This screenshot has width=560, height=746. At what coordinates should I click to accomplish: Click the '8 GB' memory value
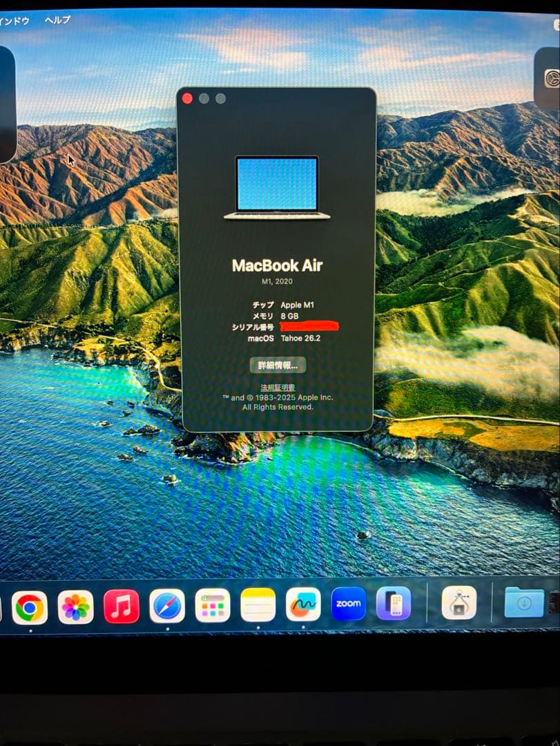click(x=289, y=316)
